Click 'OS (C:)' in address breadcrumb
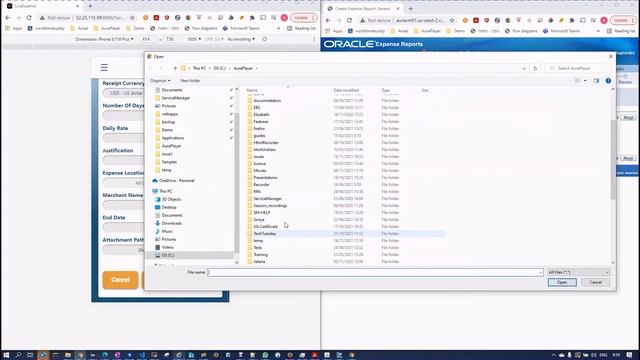 [220, 68]
